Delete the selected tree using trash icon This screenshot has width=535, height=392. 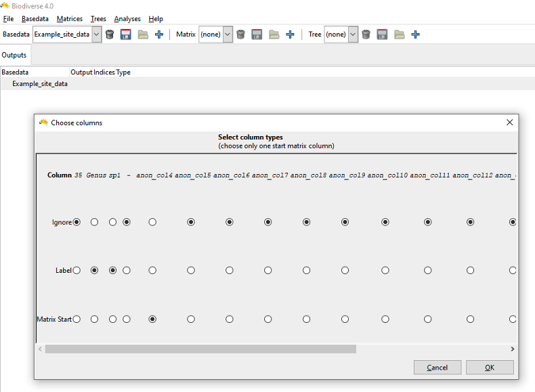pyautogui.click(x=366, y=35)
